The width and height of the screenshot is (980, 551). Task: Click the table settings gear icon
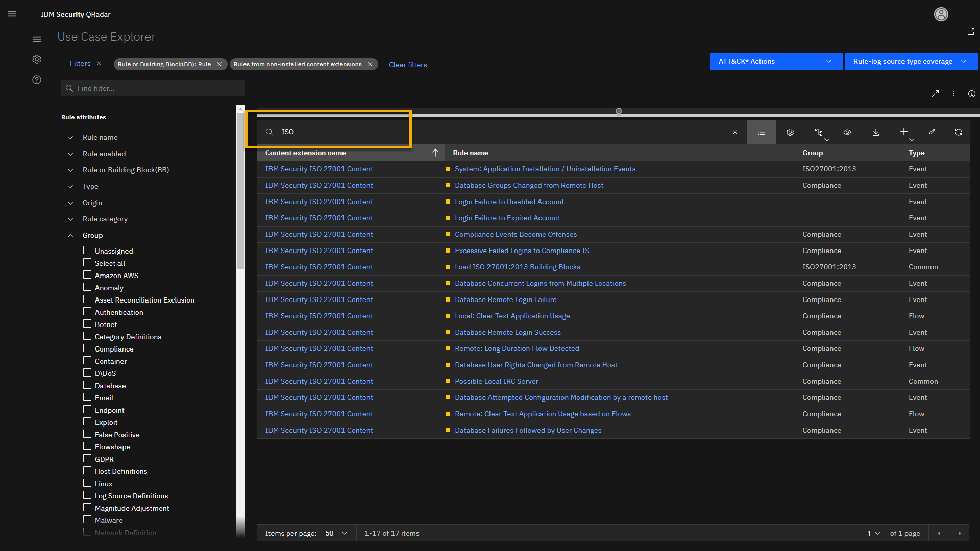click(x=790, y=132)
